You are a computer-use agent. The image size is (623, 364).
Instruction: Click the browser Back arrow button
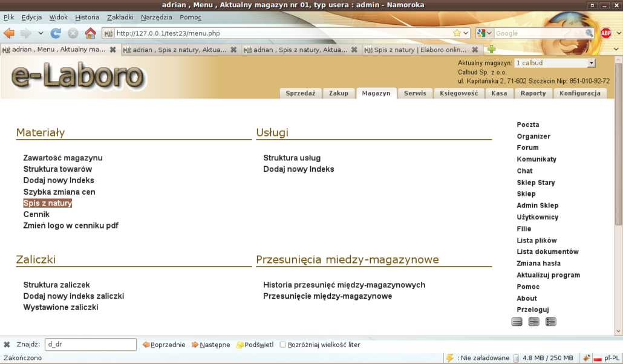tap(9, 33)
